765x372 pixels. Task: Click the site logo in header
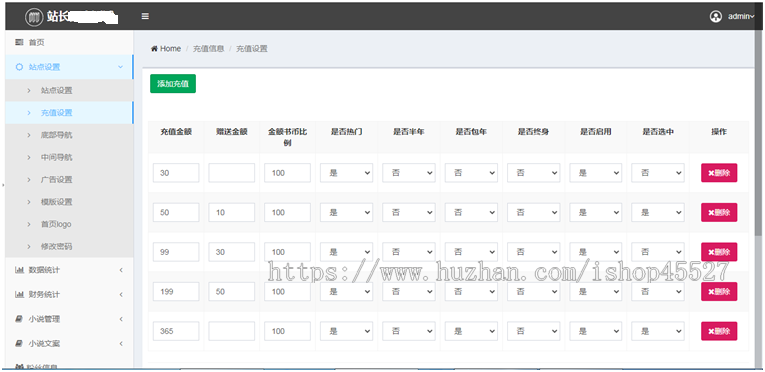pos(34,17)
